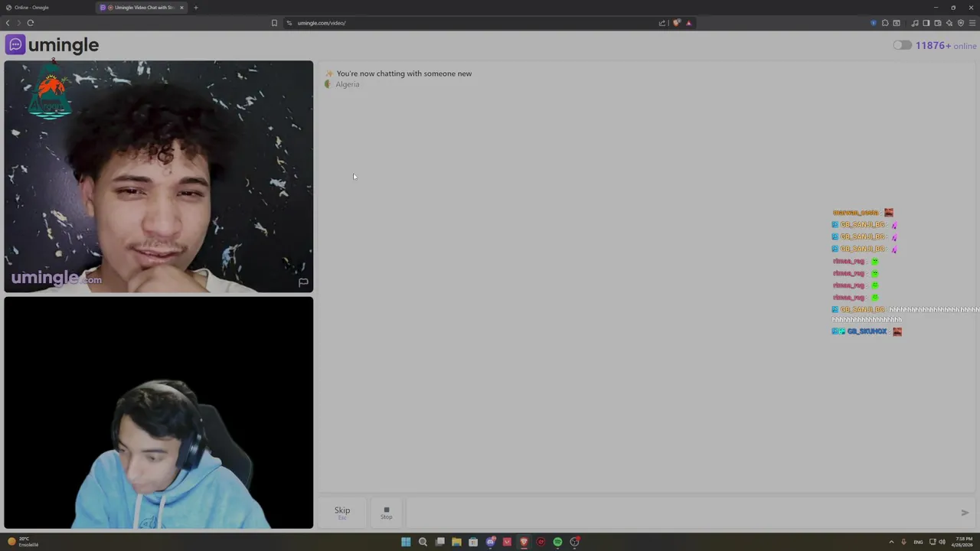Open Brave VPN shield icon

point(961,23)
